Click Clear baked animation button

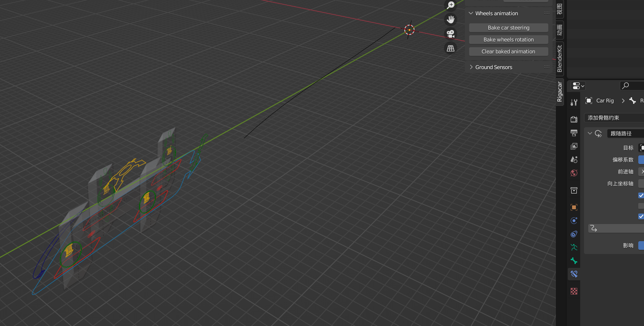508,51
